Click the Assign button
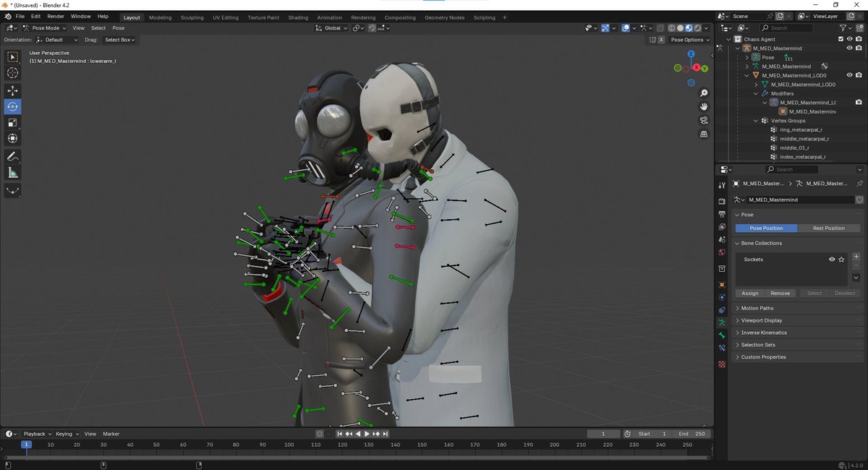Viewport: 868px width, 470px height. [x=750, y=294]
